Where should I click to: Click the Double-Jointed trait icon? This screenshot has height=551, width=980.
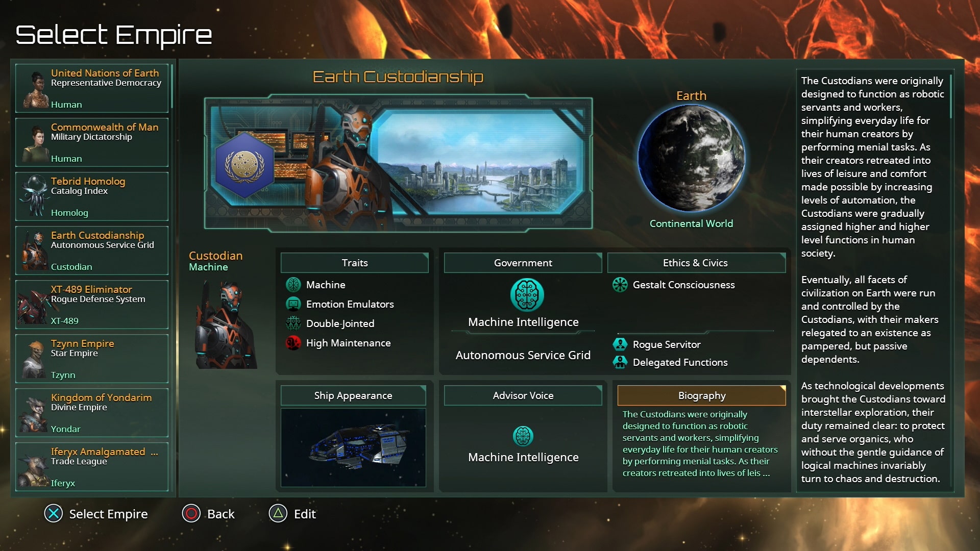(x=294, y=323)
